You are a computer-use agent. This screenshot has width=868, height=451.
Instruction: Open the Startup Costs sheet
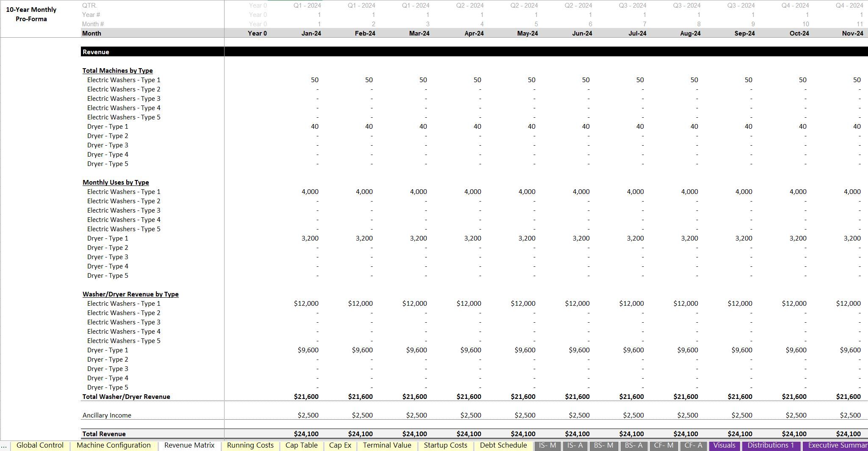445,445
